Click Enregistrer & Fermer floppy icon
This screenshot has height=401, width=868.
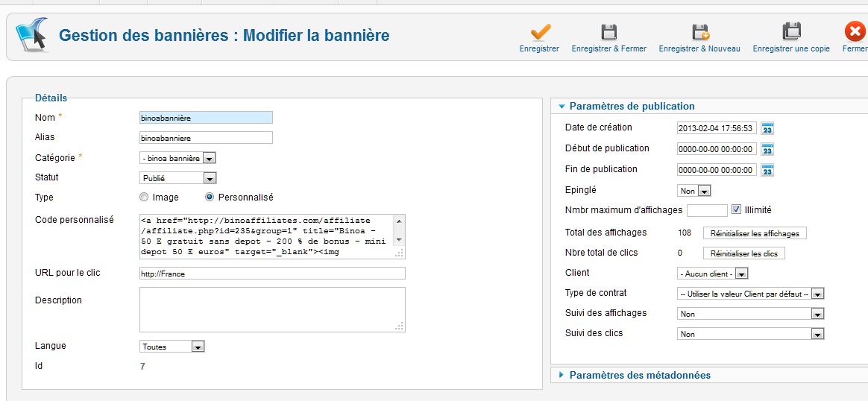coord(608,32)
